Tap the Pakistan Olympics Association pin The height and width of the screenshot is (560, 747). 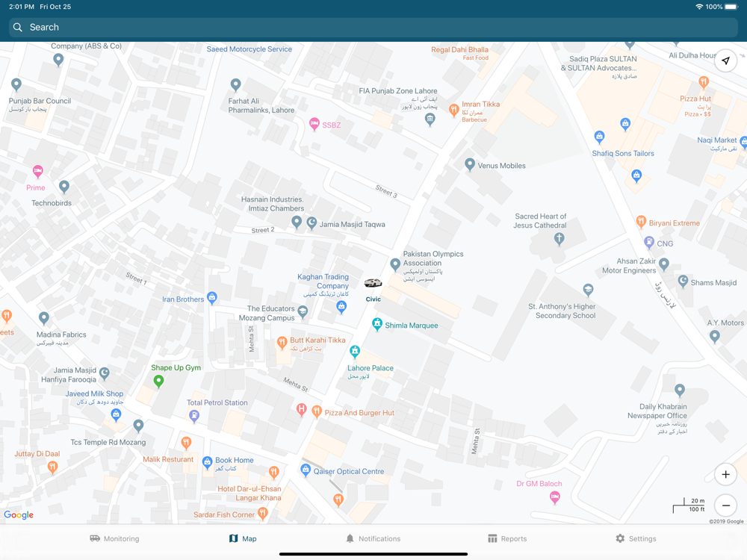(x=395, y=264)
